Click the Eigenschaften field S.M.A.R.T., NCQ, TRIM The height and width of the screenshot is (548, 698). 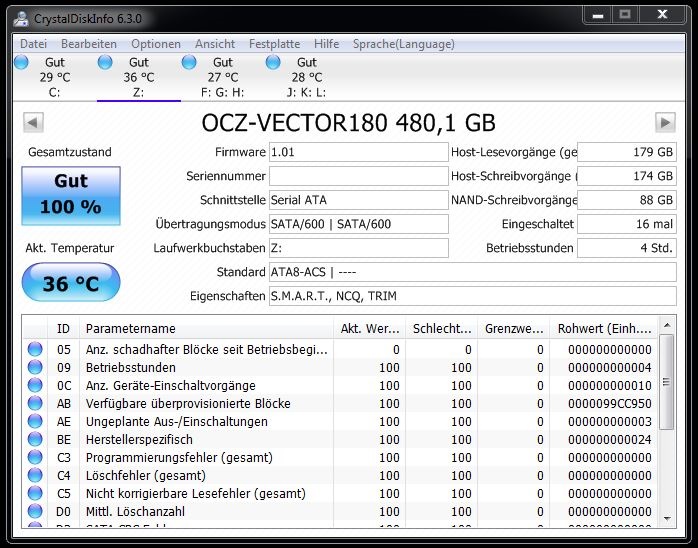point(473,296)
